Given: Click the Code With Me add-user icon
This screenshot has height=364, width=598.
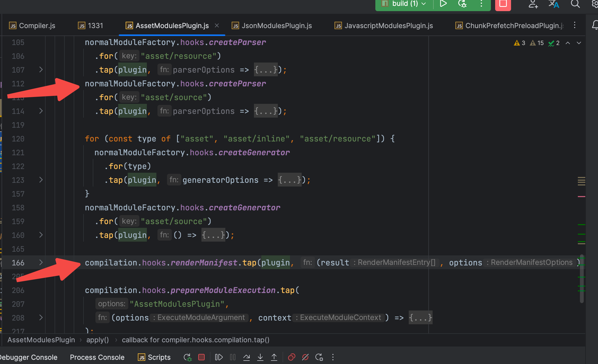Looking at the screenshot, I should click(533, 4).
